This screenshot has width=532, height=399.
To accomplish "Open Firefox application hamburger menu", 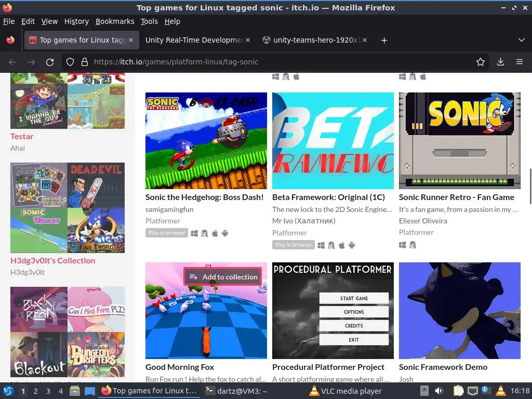I will point(519,62).
